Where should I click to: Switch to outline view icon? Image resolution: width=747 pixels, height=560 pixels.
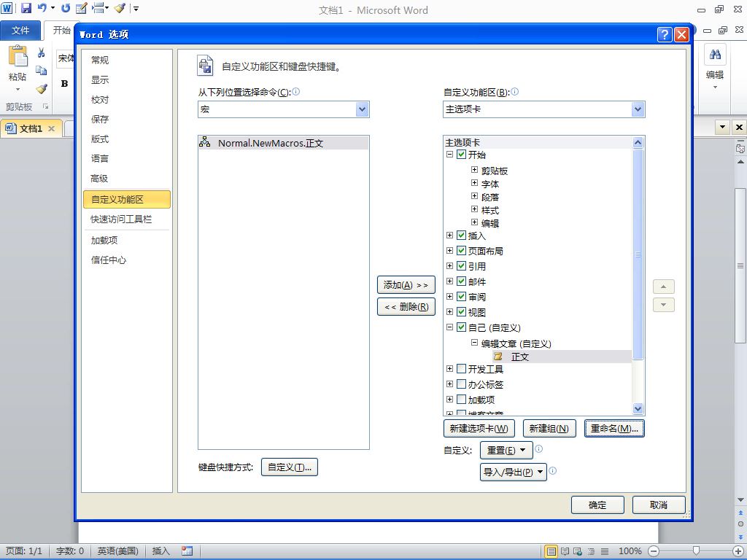591,551
